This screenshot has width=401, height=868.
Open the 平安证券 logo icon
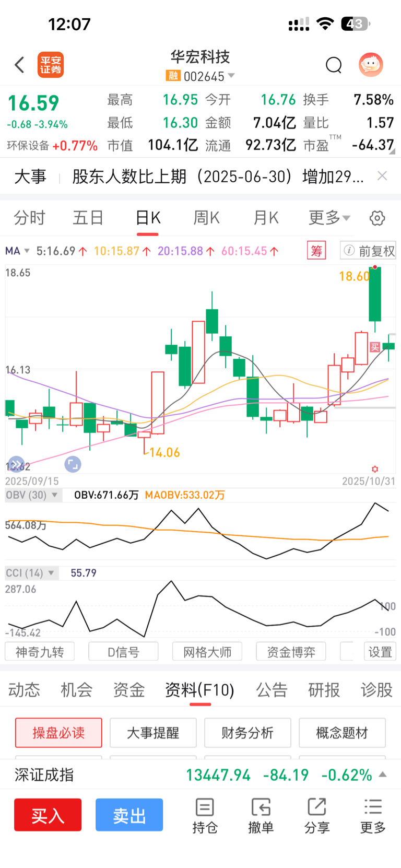coord(51,65)
